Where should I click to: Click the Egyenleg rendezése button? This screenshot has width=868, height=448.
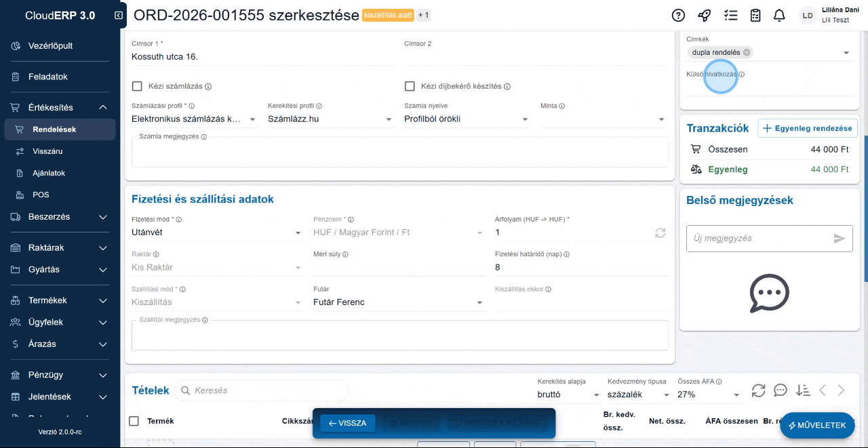click(x=808, y=127)
